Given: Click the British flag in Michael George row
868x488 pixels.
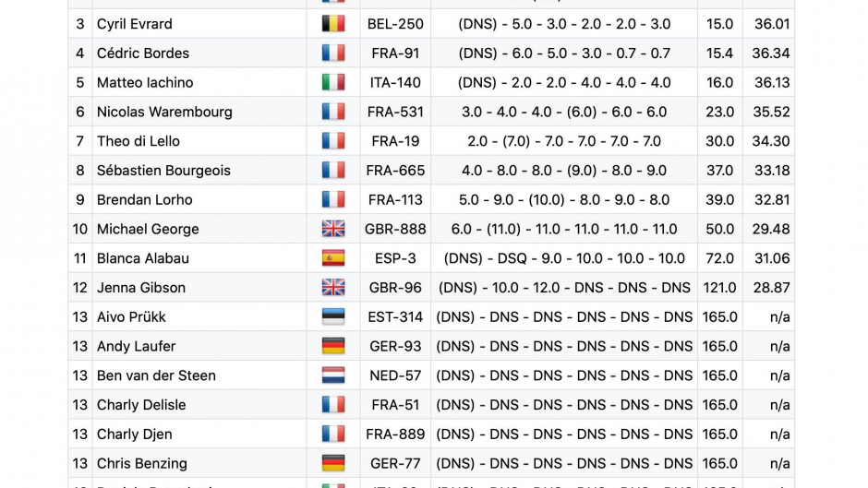Looking at the screenshot, I should pyautogui.click(x=333, y=229).
